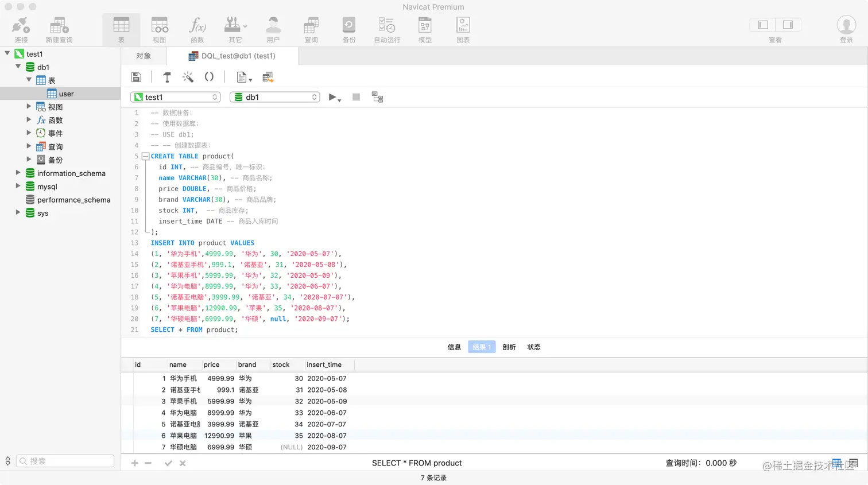The width and height of the screenshot is (868, 485).
Task: Switch to the Message result tab
Action: pos(454,347)
